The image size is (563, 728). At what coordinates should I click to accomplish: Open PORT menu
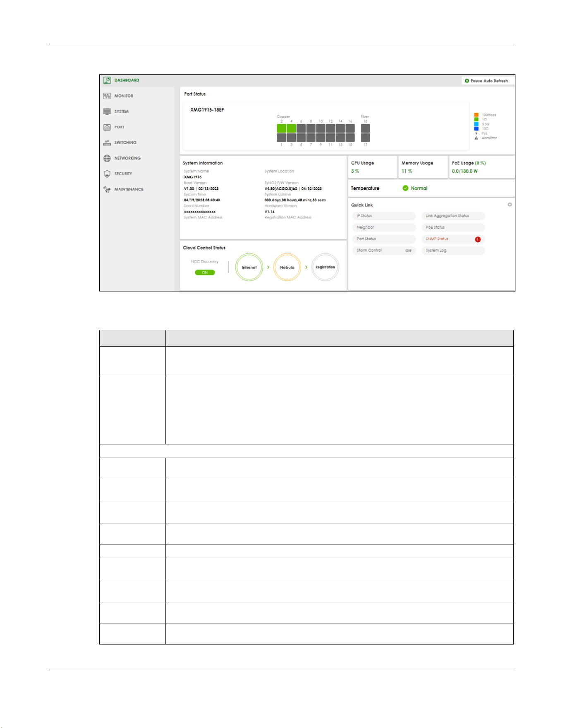pos(120,127)
